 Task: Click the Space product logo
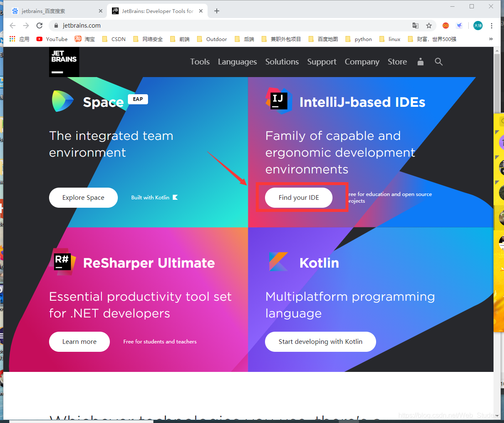[63, 101]
